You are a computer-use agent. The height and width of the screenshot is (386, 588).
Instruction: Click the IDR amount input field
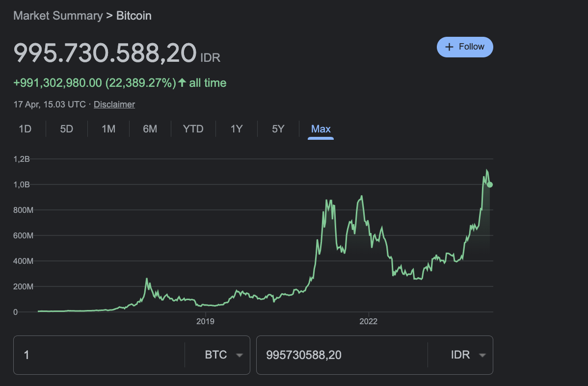341,355
